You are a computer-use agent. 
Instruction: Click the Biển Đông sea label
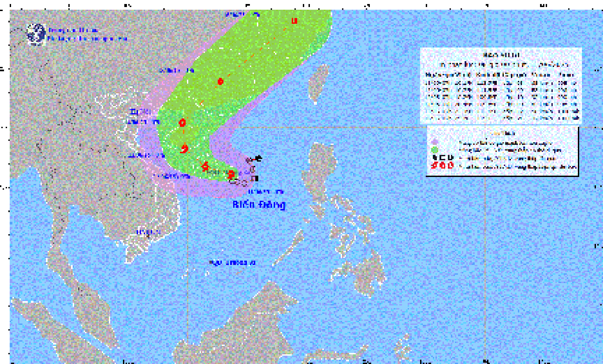click(x=259, y=204)
